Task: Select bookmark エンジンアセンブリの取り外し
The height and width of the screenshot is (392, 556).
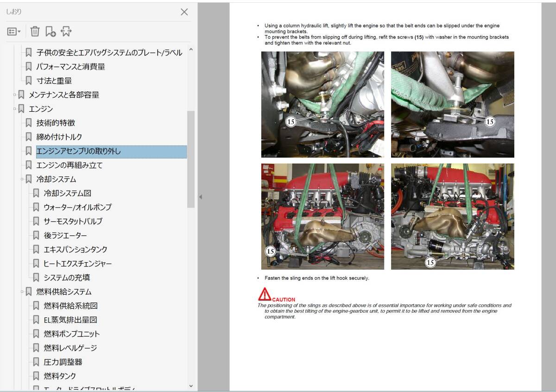Action: tap(111, 151)
